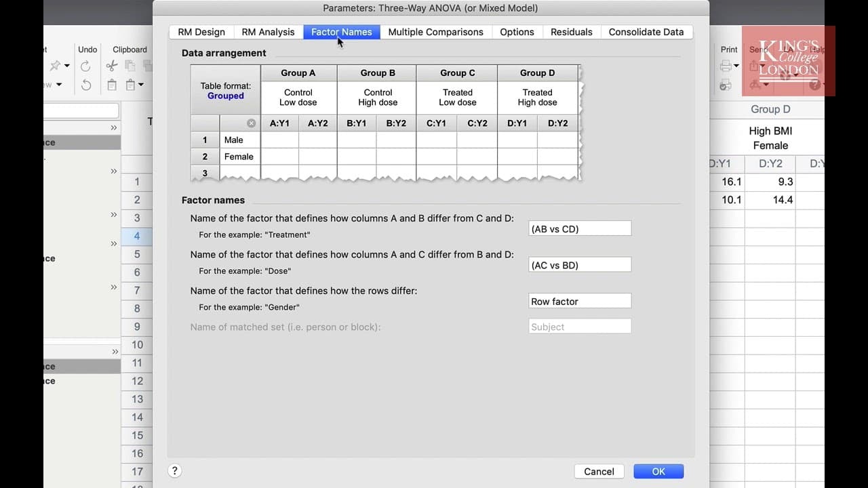Click the printer icon under Print

pos(726,66)
